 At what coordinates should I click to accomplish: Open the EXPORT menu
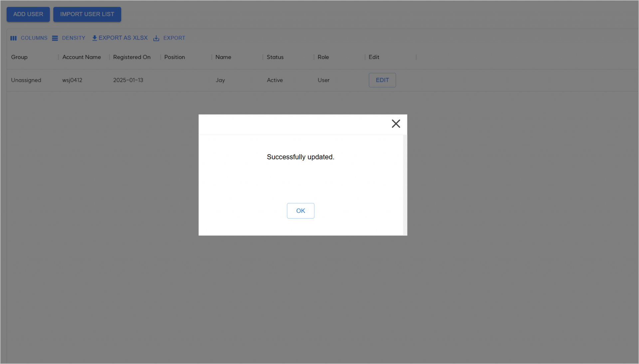coord(174,38)
